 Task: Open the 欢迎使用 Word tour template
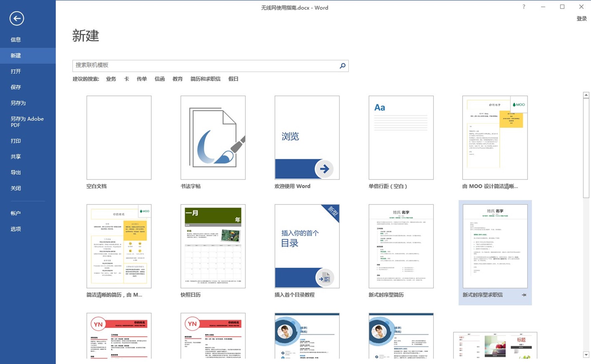[x=307, y=138]
